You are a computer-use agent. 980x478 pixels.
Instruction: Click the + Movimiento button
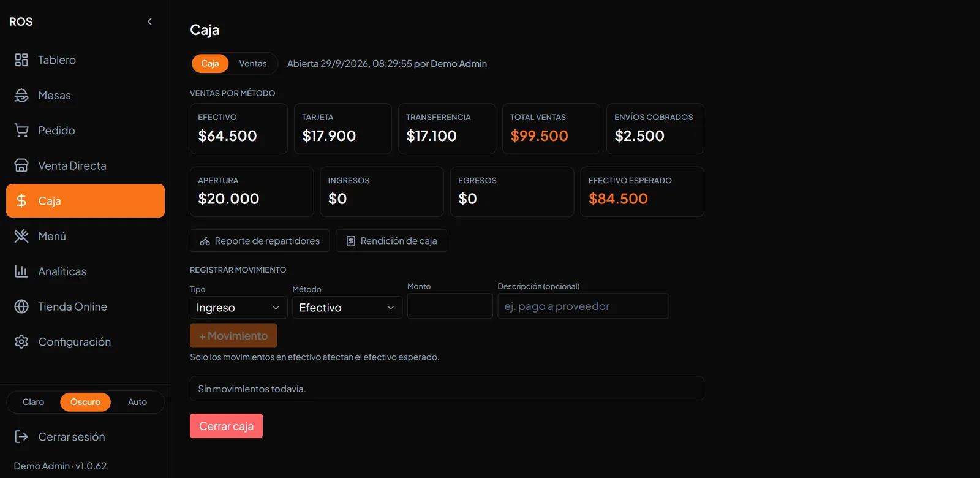pos(233,336)
